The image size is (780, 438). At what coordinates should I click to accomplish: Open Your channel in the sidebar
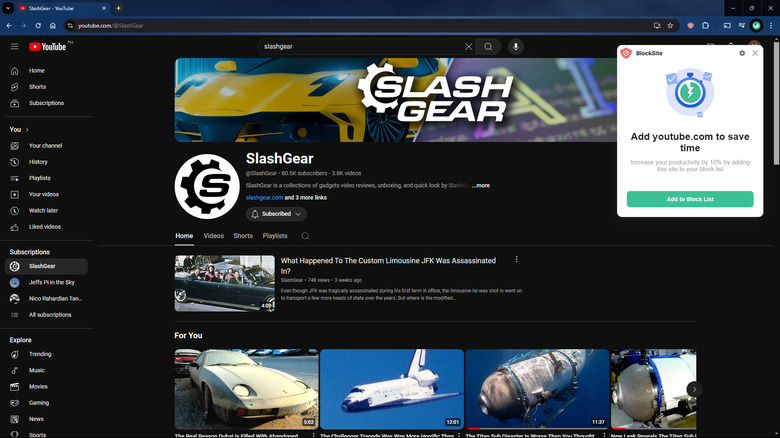pyautogui.click(x=46, y=146)
